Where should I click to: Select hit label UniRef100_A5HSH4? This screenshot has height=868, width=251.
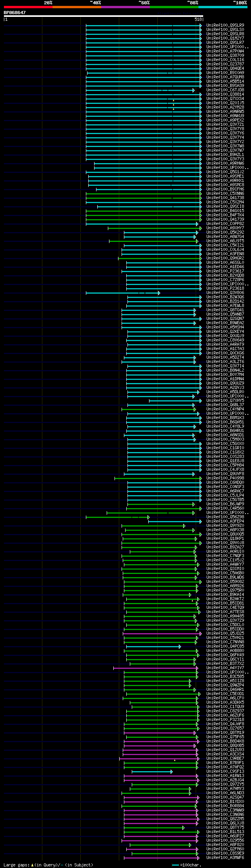point(225,327)
